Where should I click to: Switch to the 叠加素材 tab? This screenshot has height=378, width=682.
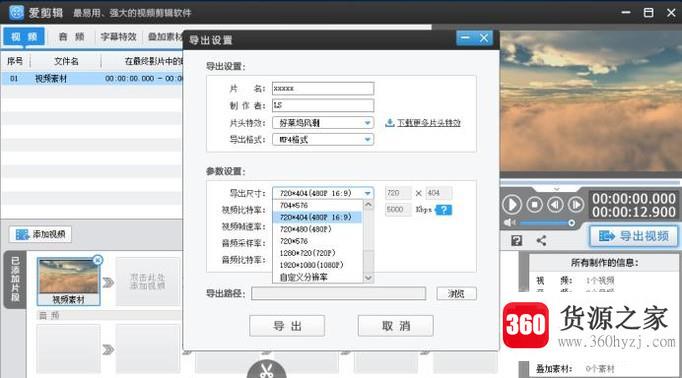165,37
